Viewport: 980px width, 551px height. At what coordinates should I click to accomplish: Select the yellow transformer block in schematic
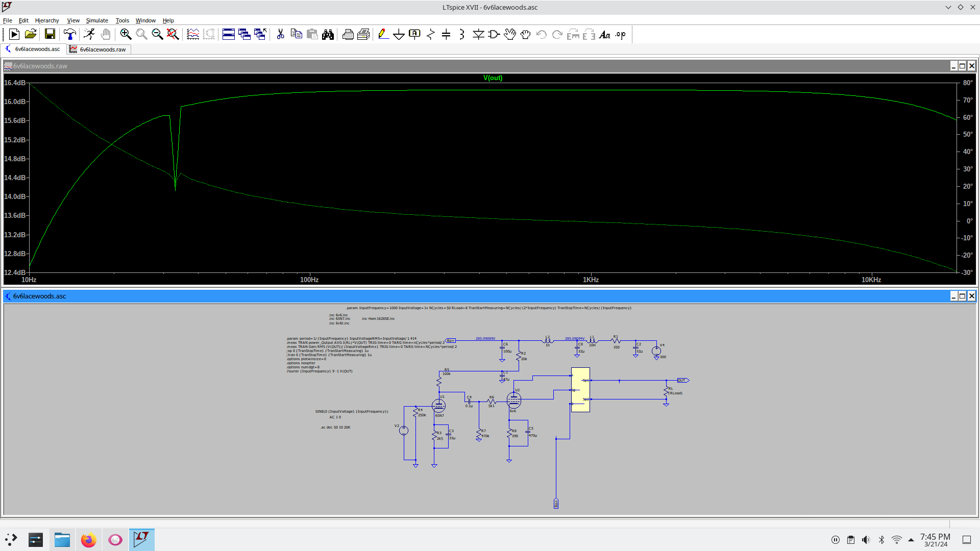(x=580, y=390)
